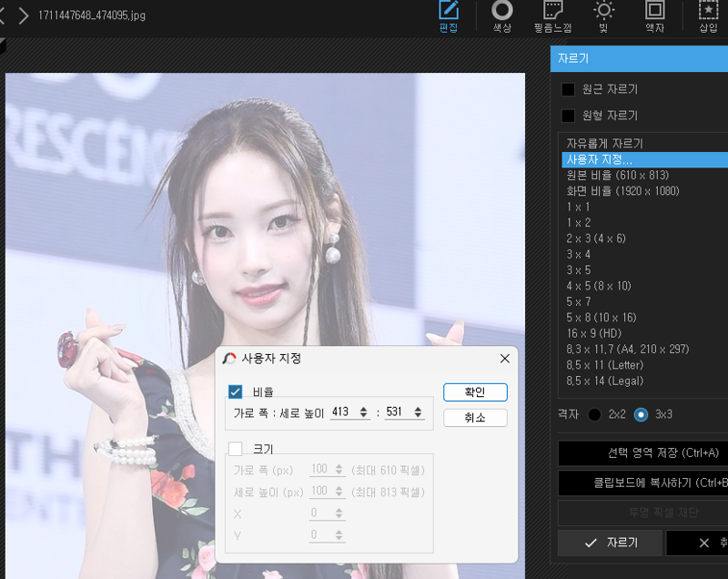
Task: Select the 1 x 2 ratio
Action: coord(645,222)
